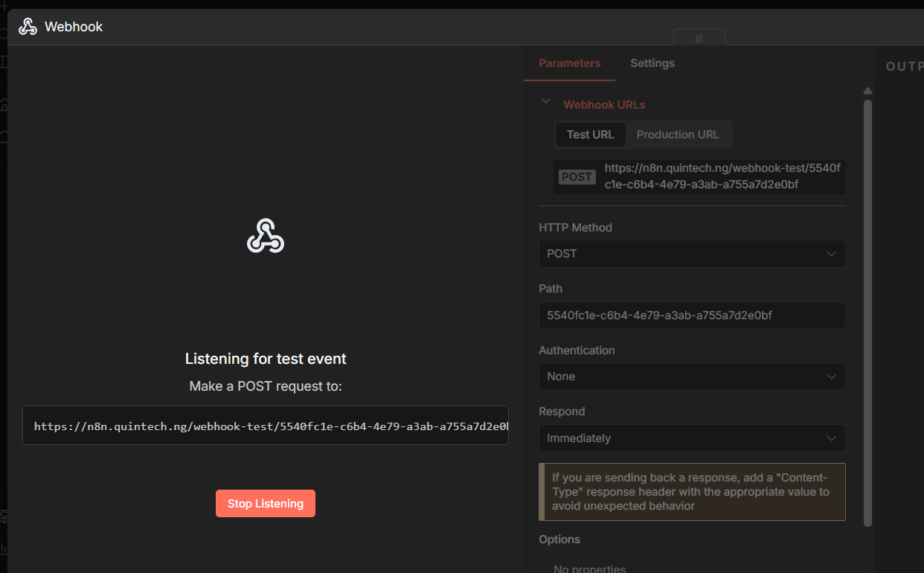This screenshot has height=573, width=924.
Task: Click the OUTPUT panel header
Action: pos(904,66)
